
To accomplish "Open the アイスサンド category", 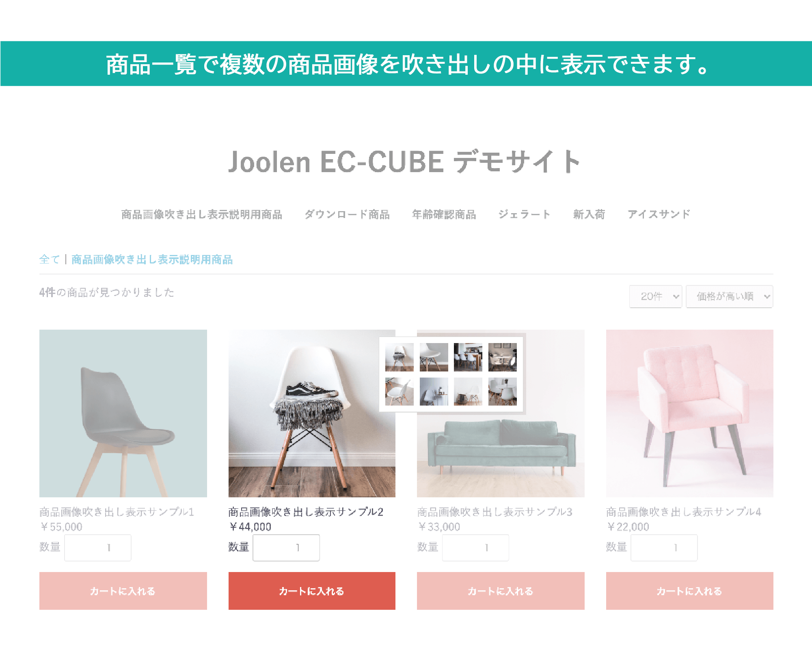I will point(659,214).
